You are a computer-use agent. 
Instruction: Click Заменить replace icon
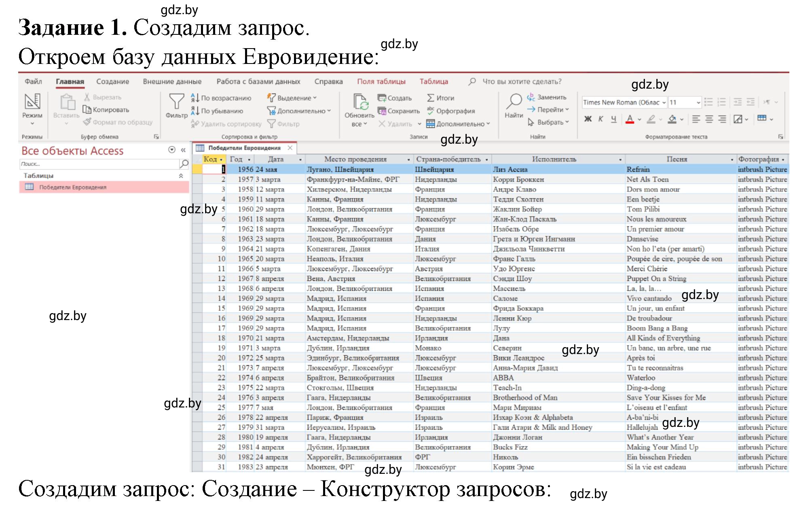pos(531,97)
